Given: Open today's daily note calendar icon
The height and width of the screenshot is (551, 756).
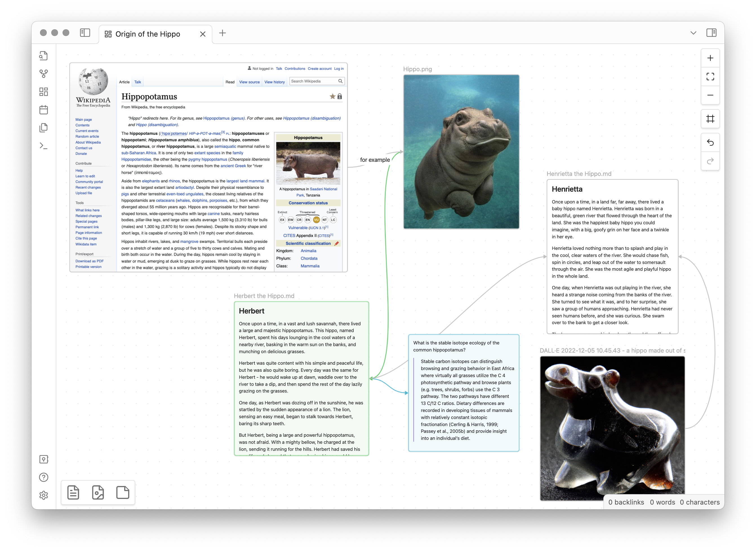Looking at the screenshot, I should pyautogui.click(x=43, y=110).
